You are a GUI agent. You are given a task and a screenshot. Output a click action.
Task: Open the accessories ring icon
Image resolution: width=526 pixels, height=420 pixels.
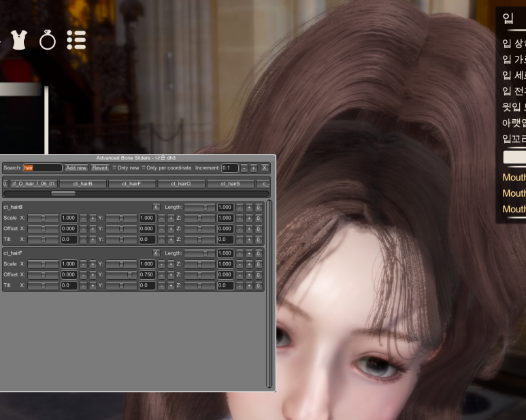[x=48, y=40]
